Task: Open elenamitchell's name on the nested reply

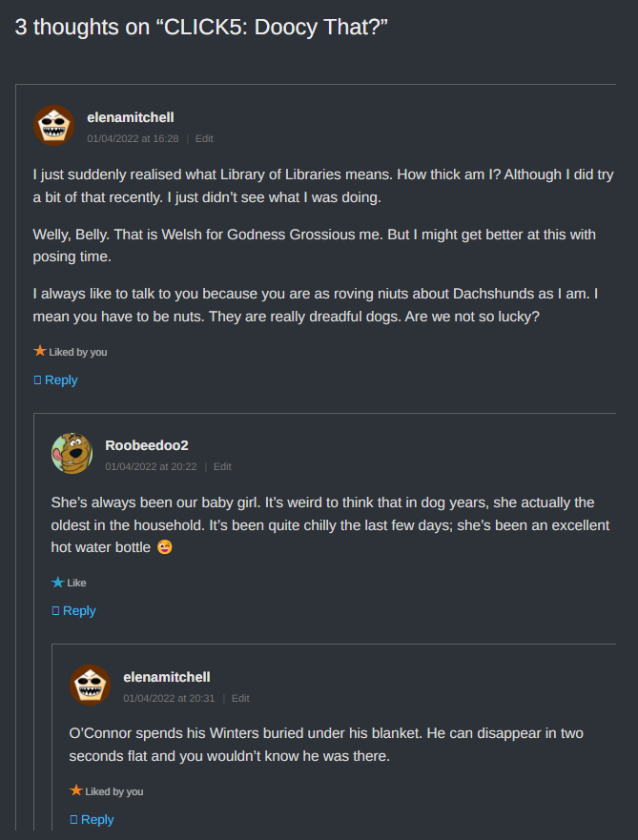Action: point(167,677)
